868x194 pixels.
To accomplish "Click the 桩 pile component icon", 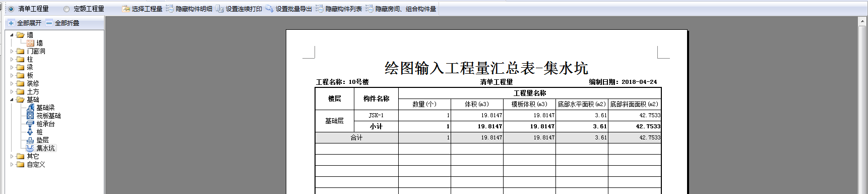I will point(30,132).
